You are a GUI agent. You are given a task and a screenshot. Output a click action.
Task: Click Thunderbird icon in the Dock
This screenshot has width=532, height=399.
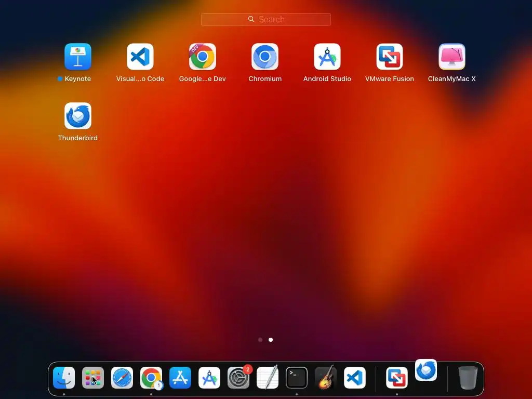[426, 370]
